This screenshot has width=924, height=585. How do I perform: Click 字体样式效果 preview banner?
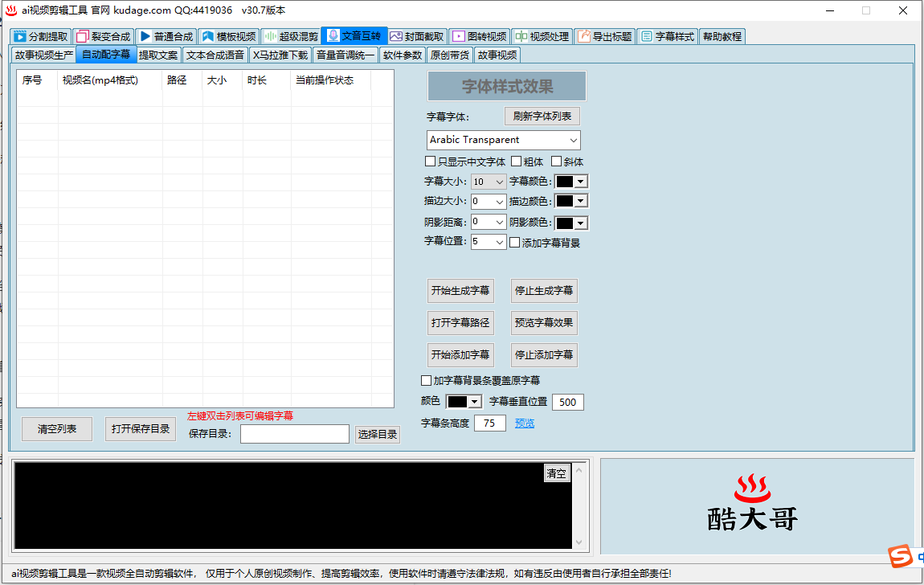pos(507,87)
